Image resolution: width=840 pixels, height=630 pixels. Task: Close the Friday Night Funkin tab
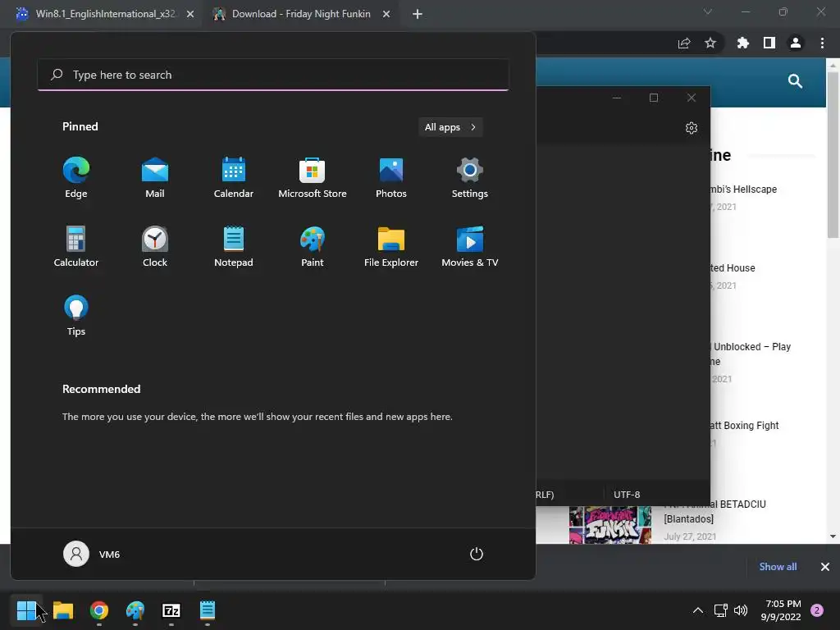tap(386, 15)
